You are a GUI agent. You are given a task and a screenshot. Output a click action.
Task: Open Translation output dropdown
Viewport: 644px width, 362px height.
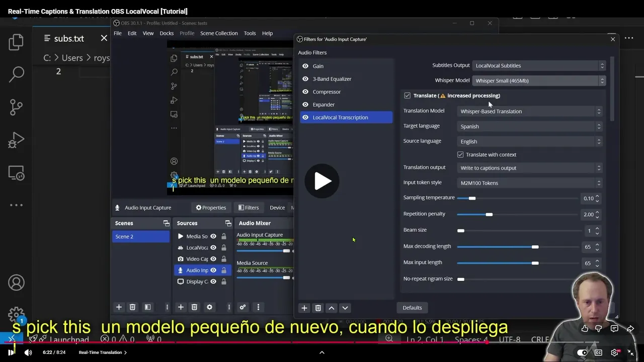click(x=530, y=168)
